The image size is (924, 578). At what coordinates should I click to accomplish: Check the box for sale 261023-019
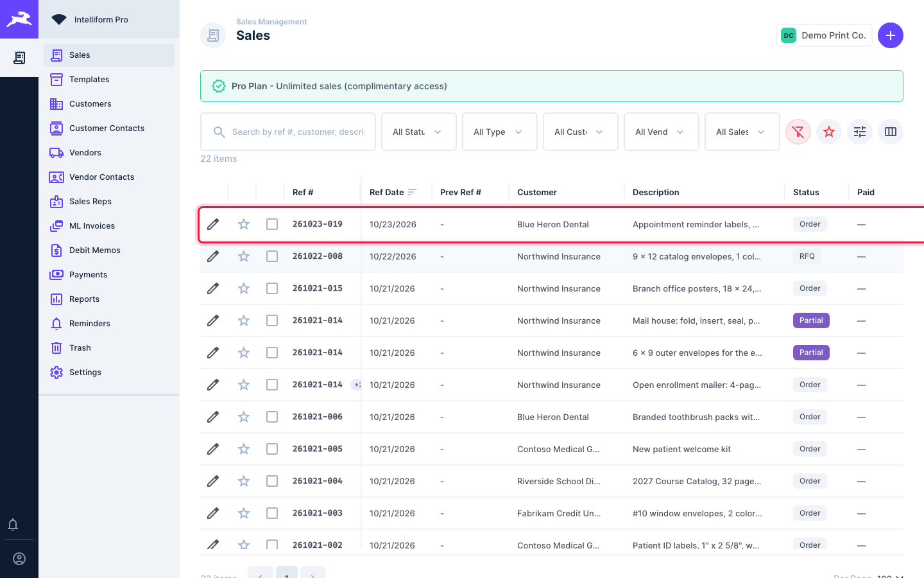[x=272, y=224]
